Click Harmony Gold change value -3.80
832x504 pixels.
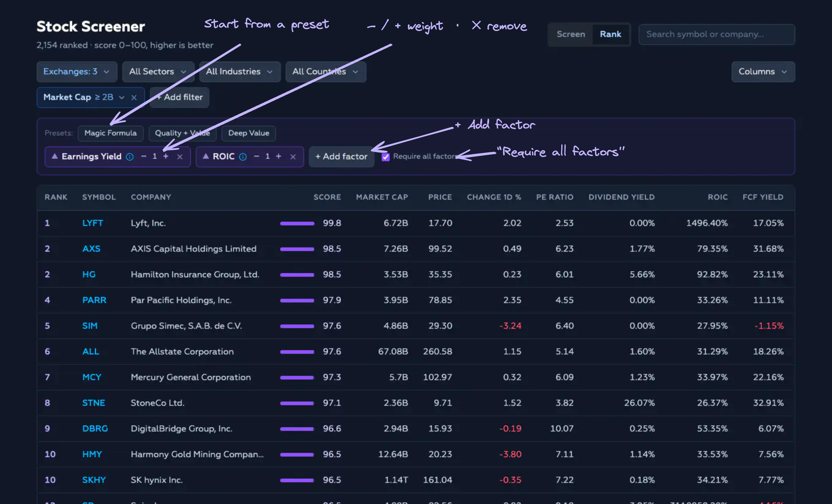[510, 454]
